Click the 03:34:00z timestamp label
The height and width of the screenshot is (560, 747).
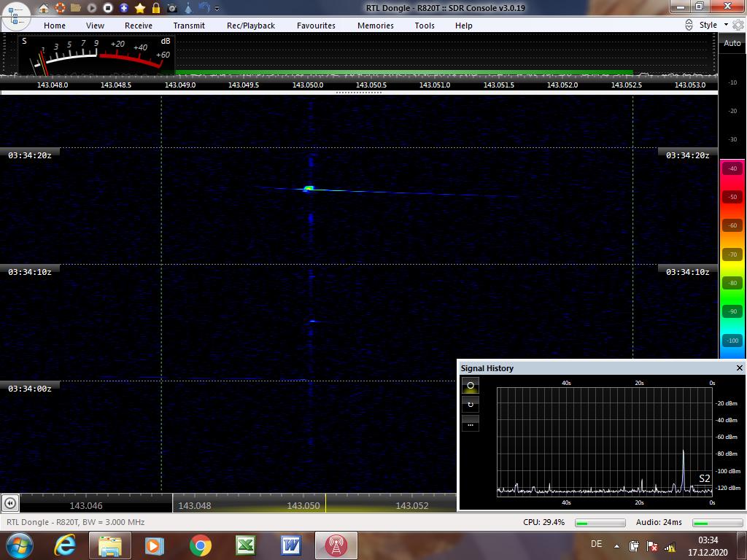[29, 389]
